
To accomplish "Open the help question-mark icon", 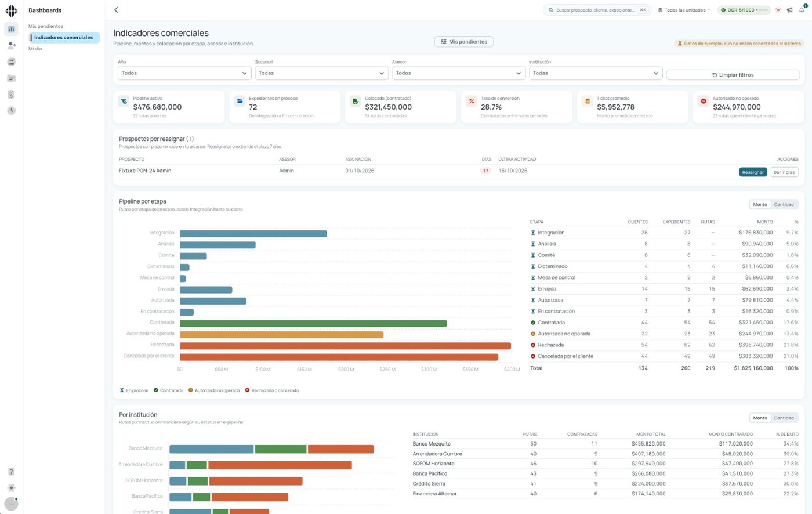I will coord(11,472).
